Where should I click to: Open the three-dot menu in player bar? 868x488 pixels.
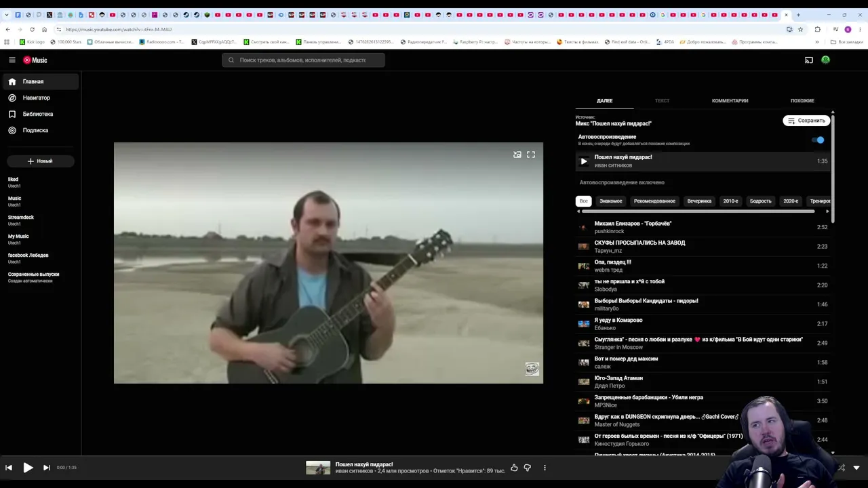545,468
